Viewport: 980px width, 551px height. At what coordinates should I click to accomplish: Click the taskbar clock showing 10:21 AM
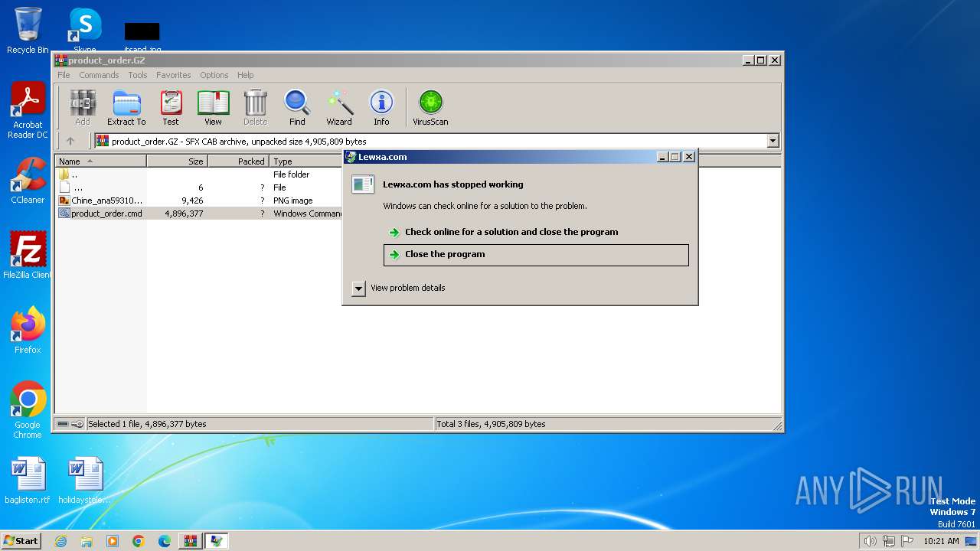(941, 541)
